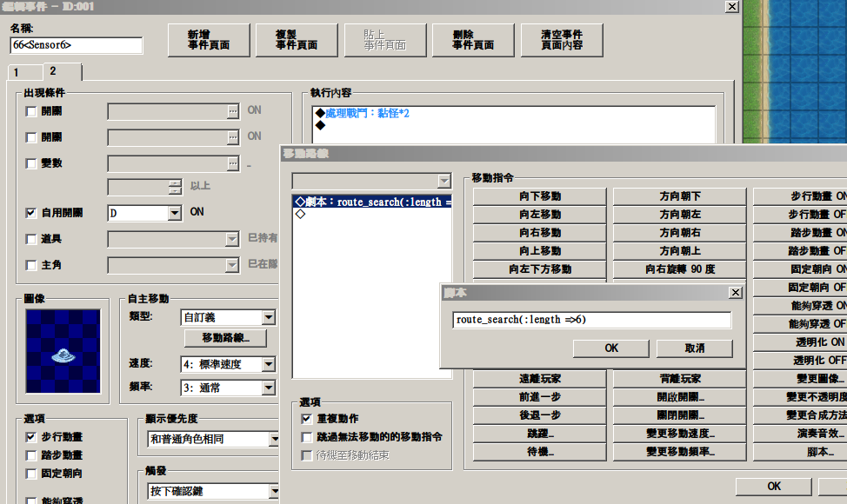Enable the 道具 condition checkbox
The image size is (847, 504).
coord(30,239)
